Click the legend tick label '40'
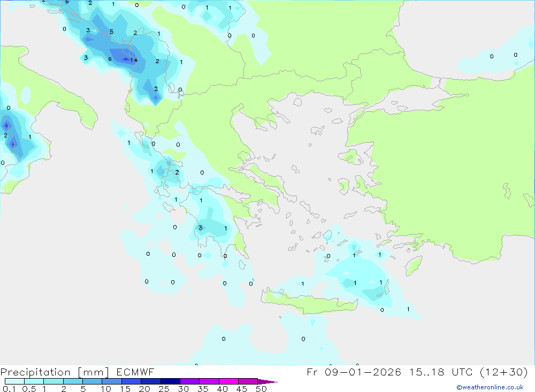The image size is (535, 392). pos(223,389)
